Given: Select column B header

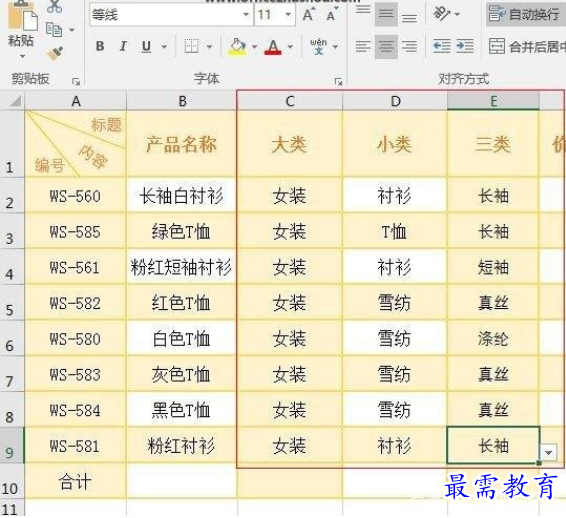Looking at the screenshot, I should [182, 101].
